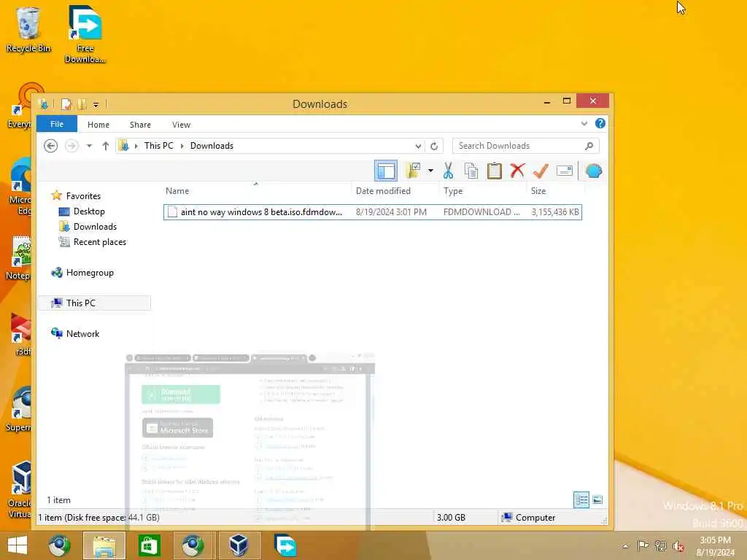Click 'Downloads' in the address path
Image resolution: width=747 pixels, height=560 pixels.
pos(212,146)
